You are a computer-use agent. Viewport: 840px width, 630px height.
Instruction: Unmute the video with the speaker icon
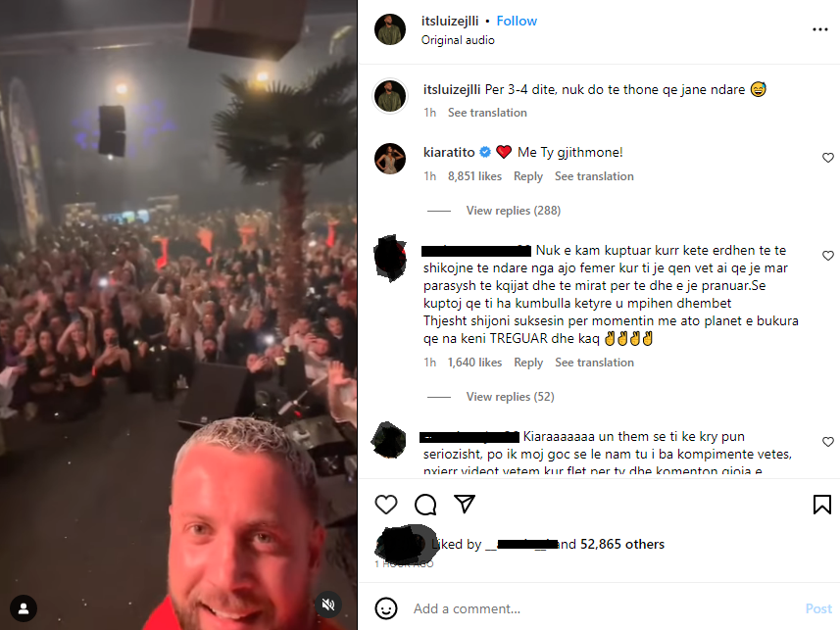pos(327,605)
